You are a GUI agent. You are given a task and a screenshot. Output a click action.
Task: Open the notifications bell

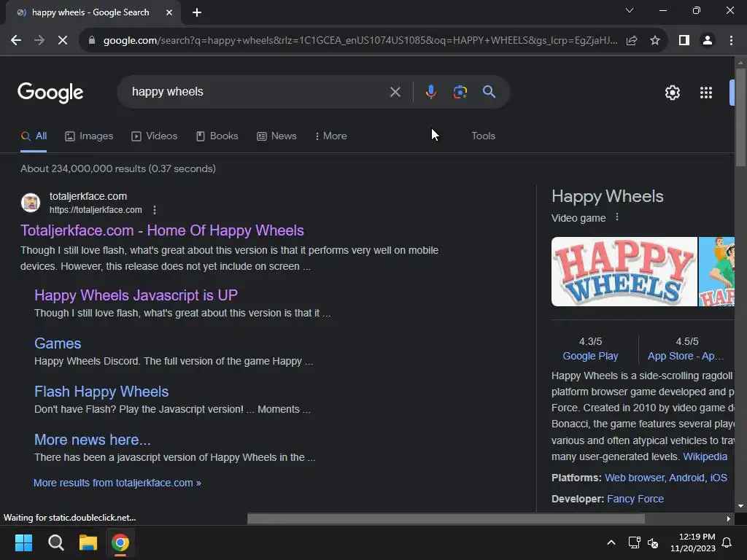(727, 542)
